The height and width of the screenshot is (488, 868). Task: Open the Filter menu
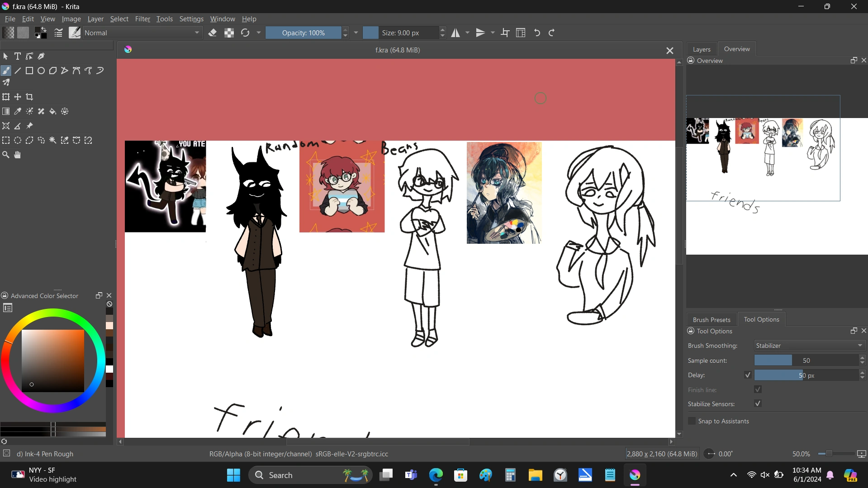click(x=142, y=19)
